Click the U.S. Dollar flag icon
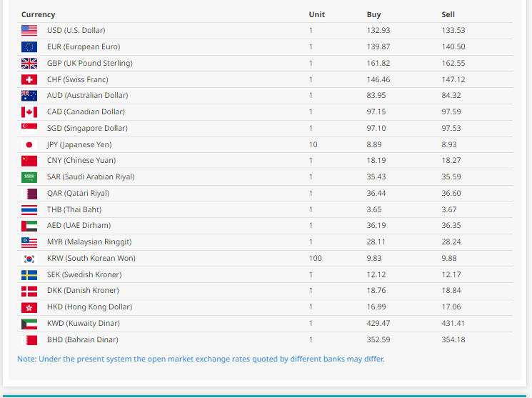 (x=29, y=31)
